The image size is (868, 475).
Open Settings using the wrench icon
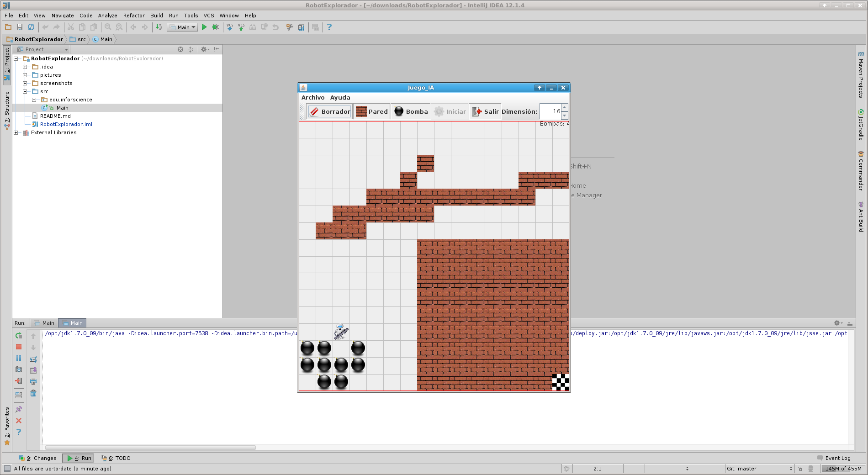(x=290, y=27)
